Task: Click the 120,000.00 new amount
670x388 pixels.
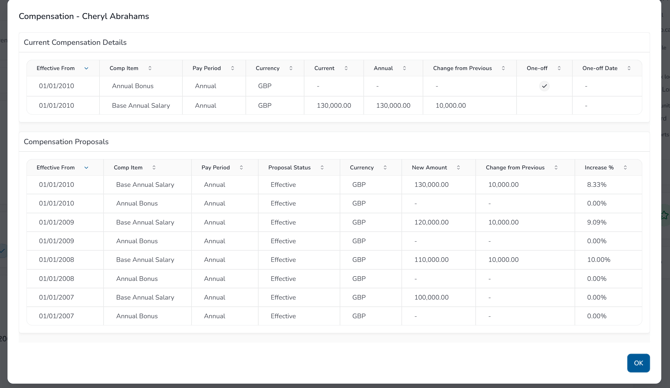Action: point(432,223)
